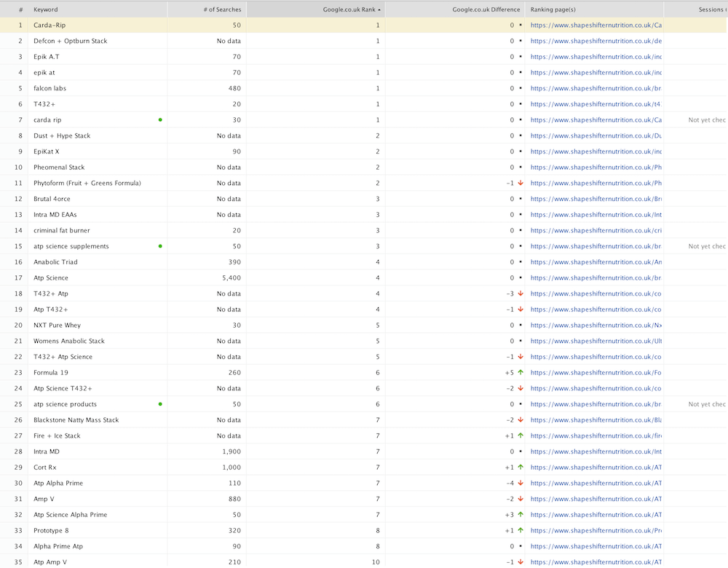This screenshot has height=568, width=728.
Task: Select the EpiKat X keyword
Action: (x=47, y=151)
